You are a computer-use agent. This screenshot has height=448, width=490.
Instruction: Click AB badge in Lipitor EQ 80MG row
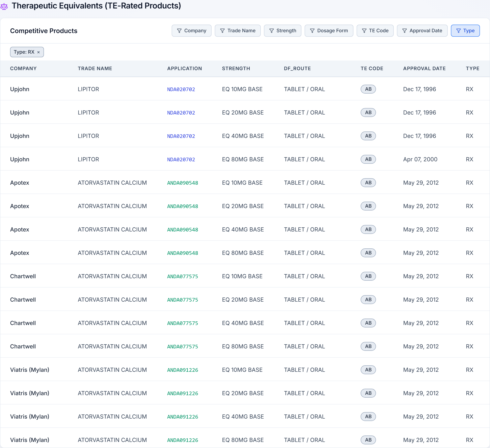click(368, 159)
